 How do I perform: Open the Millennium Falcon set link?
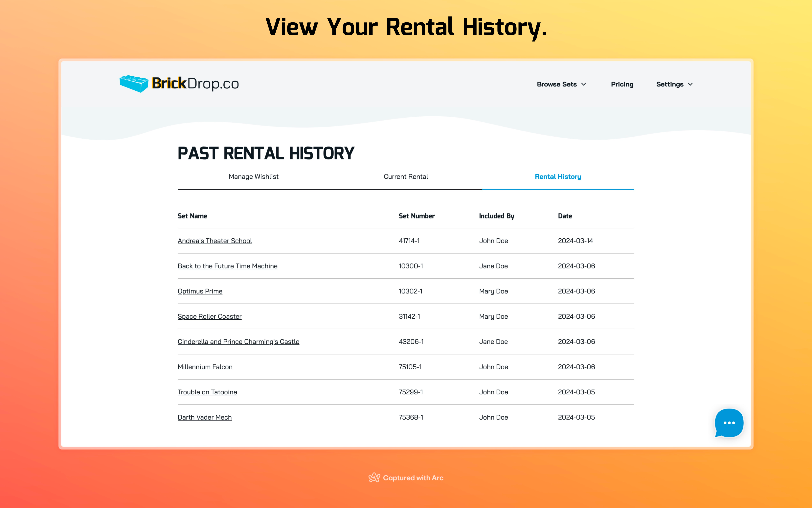click(205, 367)
